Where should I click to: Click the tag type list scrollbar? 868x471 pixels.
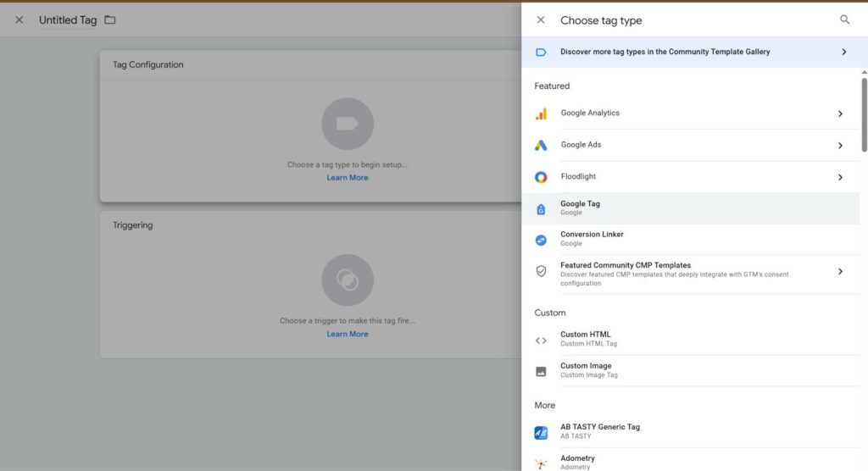pyautogui.click(x=864, y=115)
